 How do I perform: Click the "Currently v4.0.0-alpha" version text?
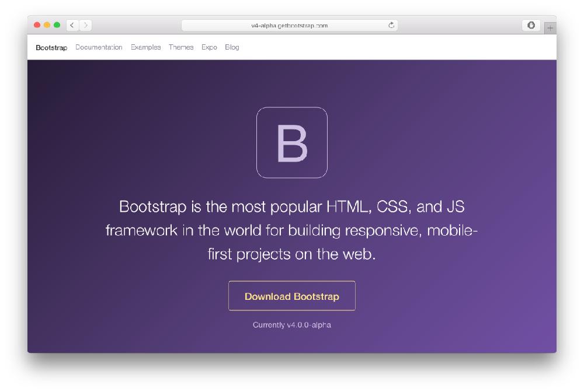point(292,325)
